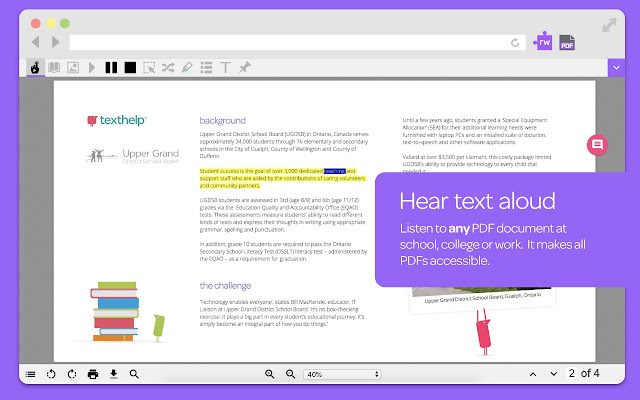Click the blue highlighted word in paragraph
This screenshot has height=400, width=640.
point(335,171)
